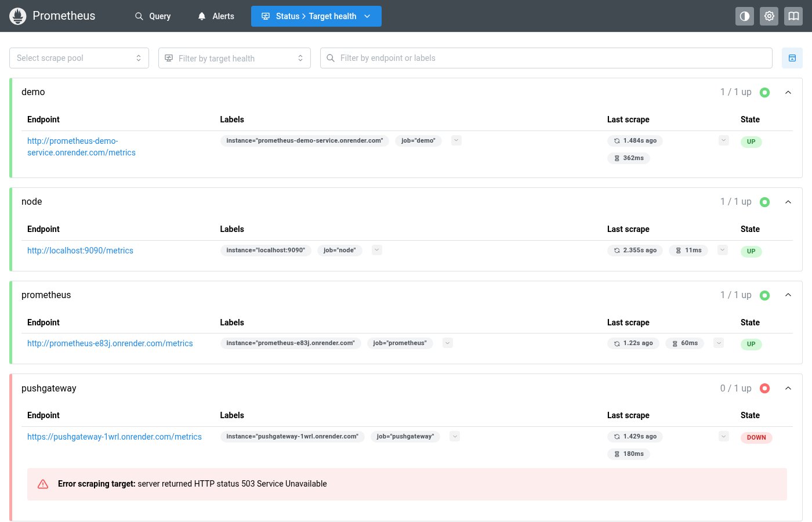Expand scrape details chevron in pushgateway row

(x=723, y=436)
